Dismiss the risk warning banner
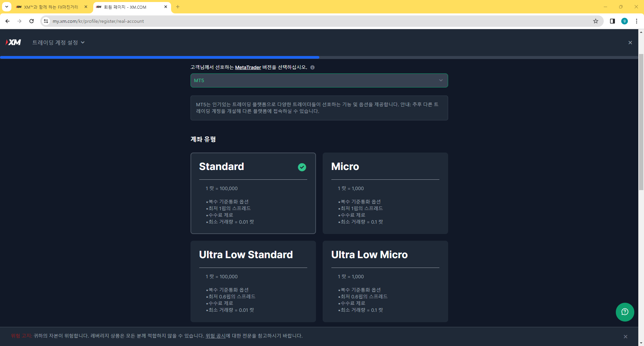The height and width of the screenshot is (346, 644). (625, 336)
